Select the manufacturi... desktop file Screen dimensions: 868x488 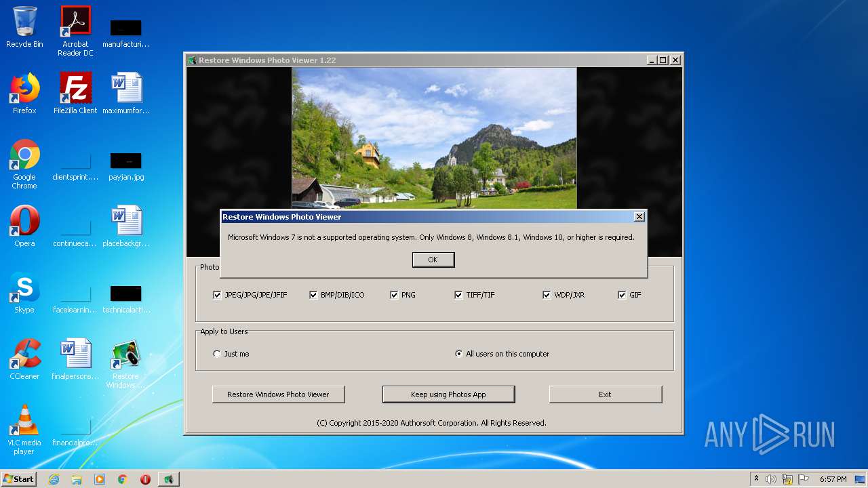click(125, 33)
